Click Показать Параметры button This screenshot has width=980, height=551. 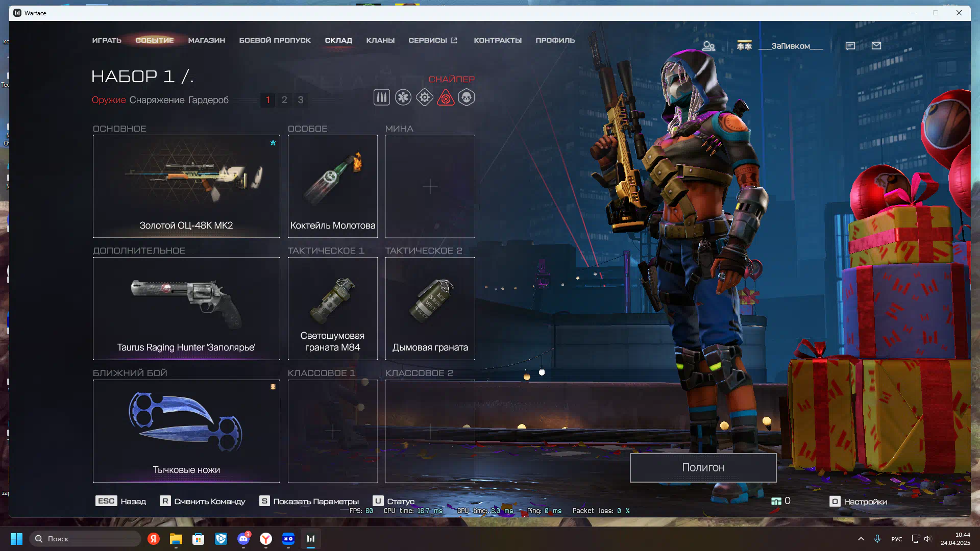(309, 502)
